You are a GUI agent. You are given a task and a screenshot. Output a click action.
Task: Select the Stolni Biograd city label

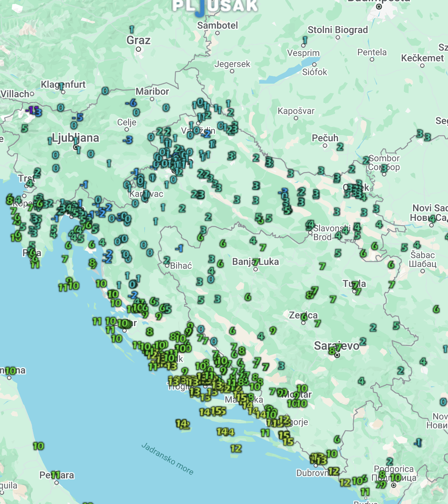(x=337, y=30)
